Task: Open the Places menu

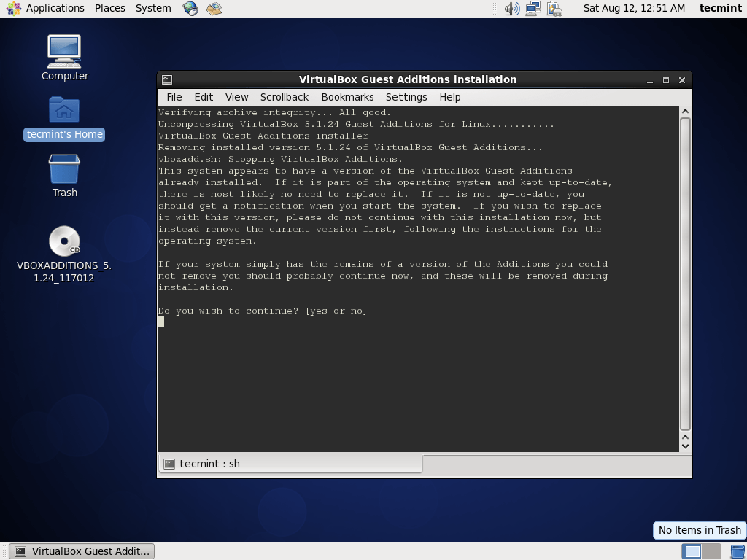Action: (109, 8)
